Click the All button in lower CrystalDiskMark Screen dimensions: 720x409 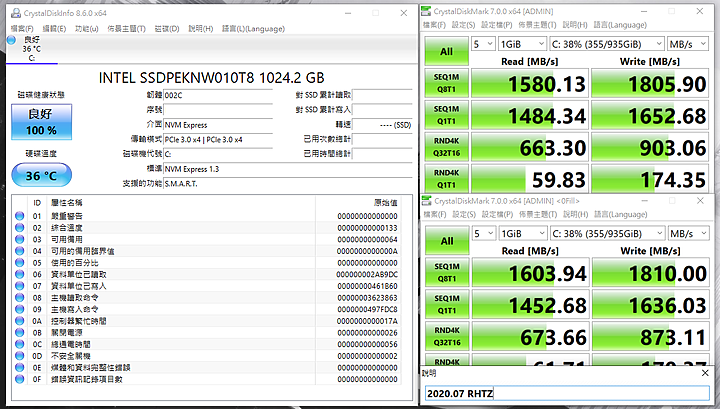pyautogui.click(x=447, y=241)
